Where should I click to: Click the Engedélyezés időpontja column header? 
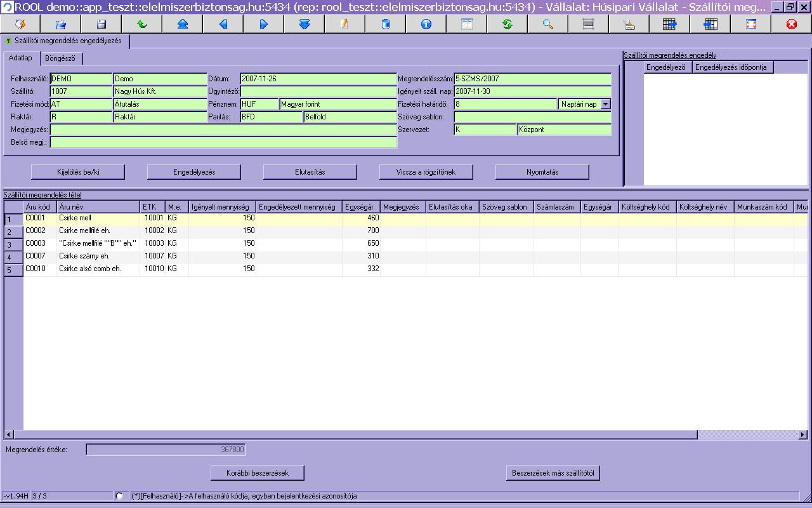tap(733, 67)
